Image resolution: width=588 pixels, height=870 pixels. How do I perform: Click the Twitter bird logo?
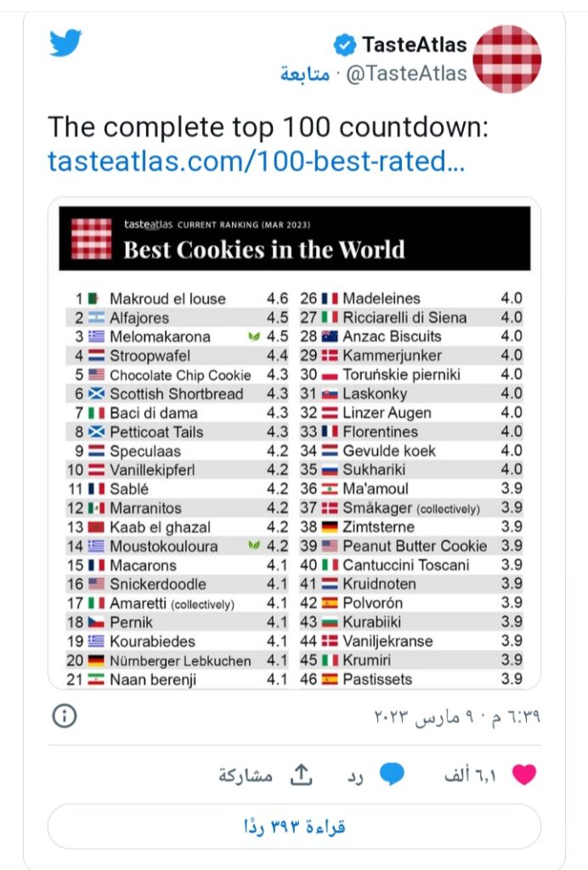coord(65,43)
